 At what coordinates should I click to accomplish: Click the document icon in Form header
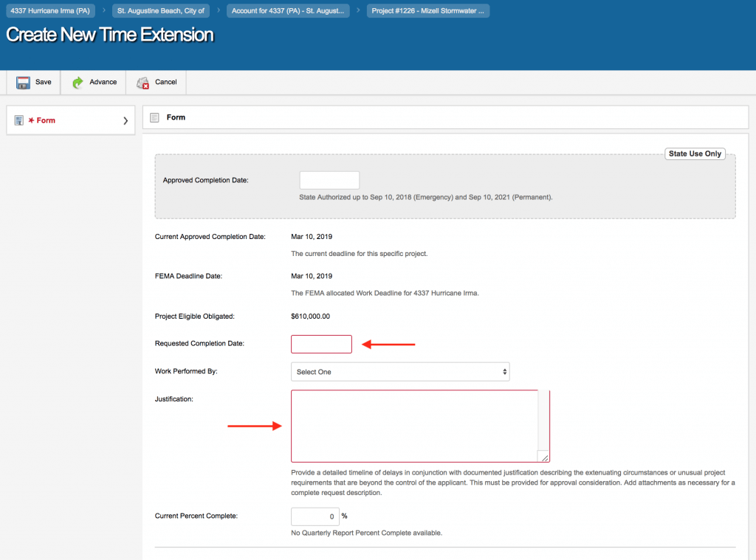[155, 117]
